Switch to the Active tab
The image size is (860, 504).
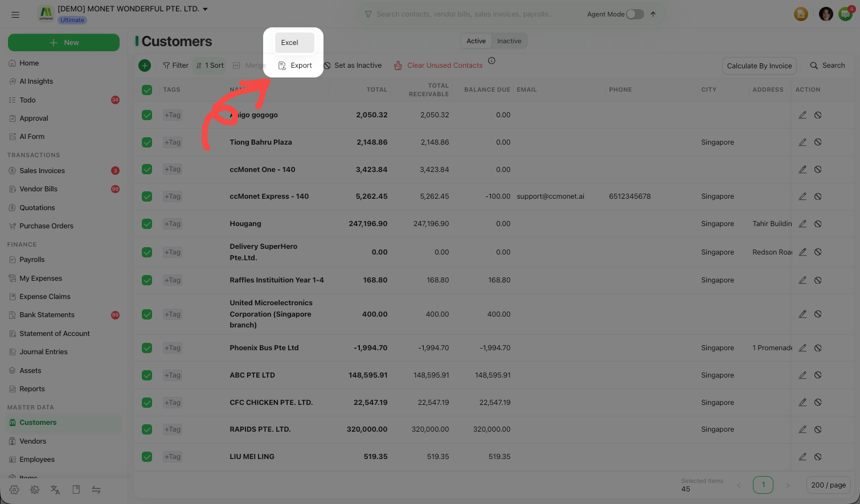(476, 41)
